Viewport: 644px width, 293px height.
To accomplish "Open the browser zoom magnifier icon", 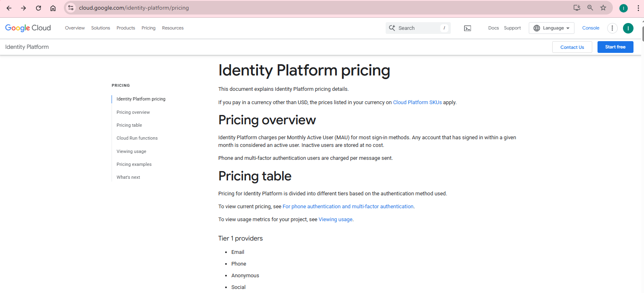I will 590,8.
